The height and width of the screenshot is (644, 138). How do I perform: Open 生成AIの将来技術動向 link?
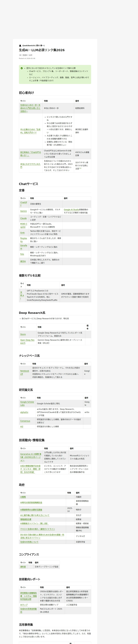tap(29, 611)
